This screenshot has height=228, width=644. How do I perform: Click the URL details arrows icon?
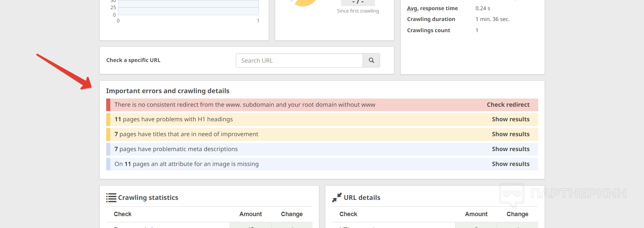click(x=337, y=197)
